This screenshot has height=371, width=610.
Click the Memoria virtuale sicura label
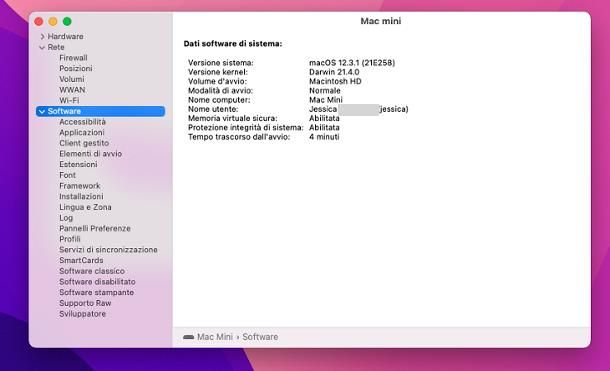pyautogui.click(x=233, y=118)
